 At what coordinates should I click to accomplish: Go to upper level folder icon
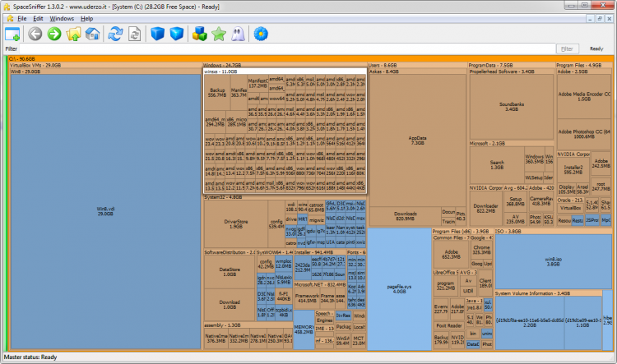click(x=73, y=35)
